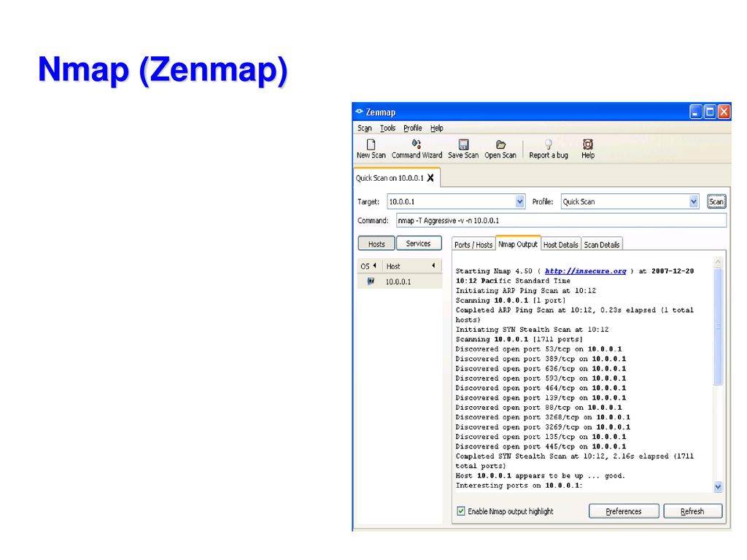
Task: Click the Nmap output vertical scrollbar thumb
Action: 718,326
